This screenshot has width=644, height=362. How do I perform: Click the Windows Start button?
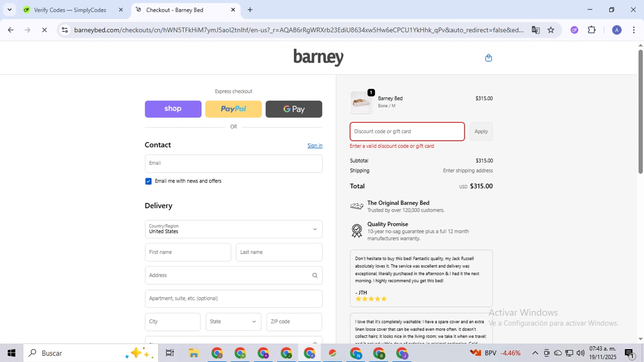click(x=12, y=353)
